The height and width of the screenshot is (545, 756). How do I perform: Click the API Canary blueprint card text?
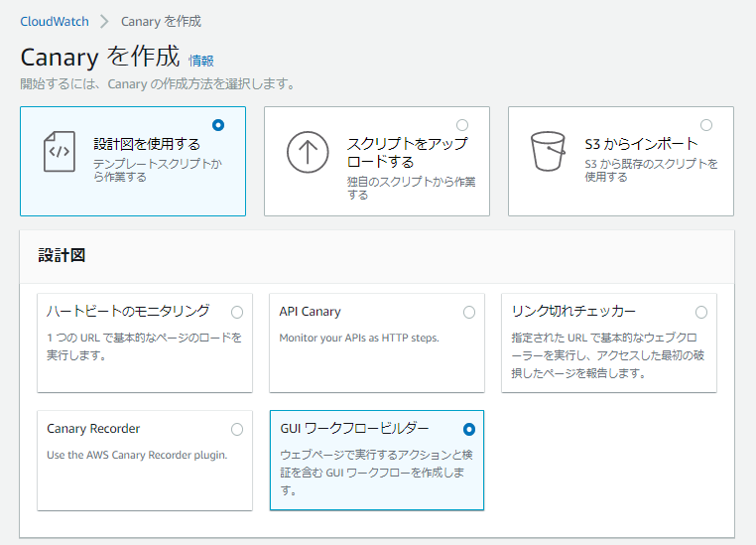tap(359, 338)
